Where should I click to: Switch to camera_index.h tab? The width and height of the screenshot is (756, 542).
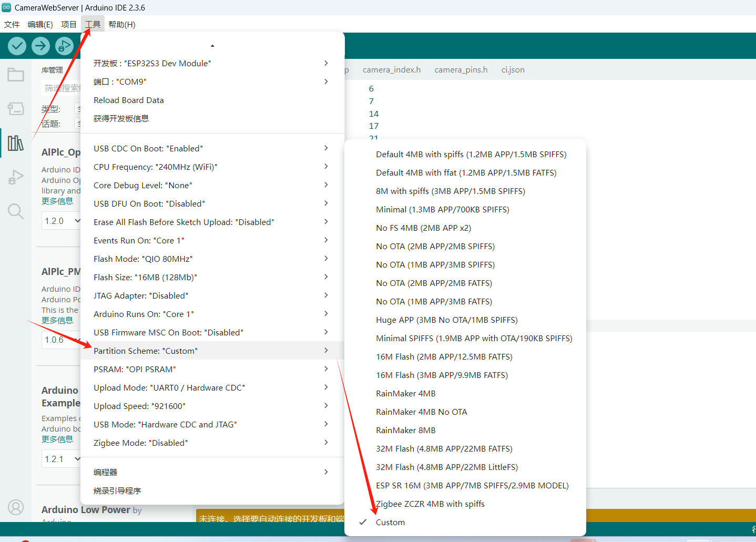click(392, 69)
